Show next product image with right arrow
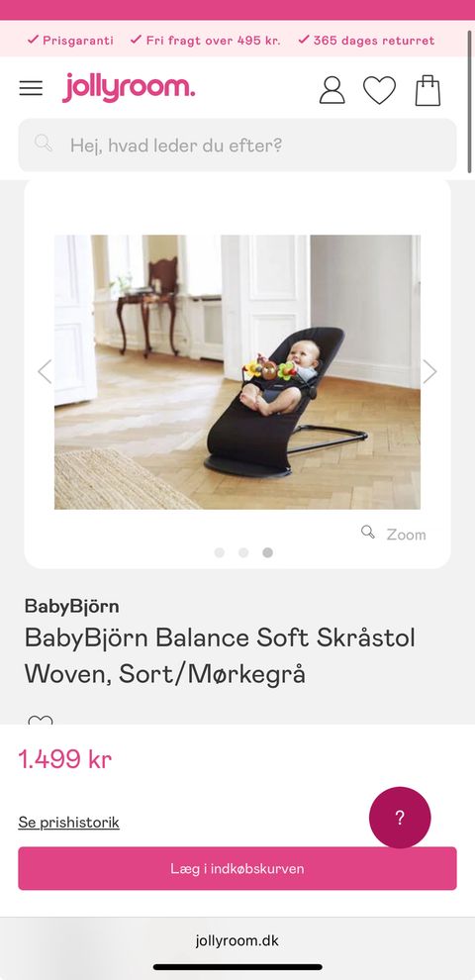 pos(429,371)
